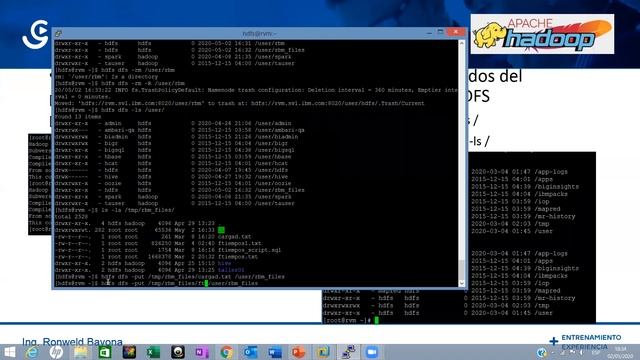The width and height of the screenshot is (640, 360).
Task: Switch to PowerPoint on the taskbar
Action: click(299, 352)
